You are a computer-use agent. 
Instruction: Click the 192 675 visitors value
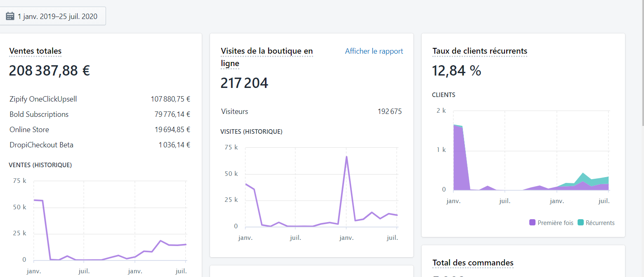[x=390, y=111]
